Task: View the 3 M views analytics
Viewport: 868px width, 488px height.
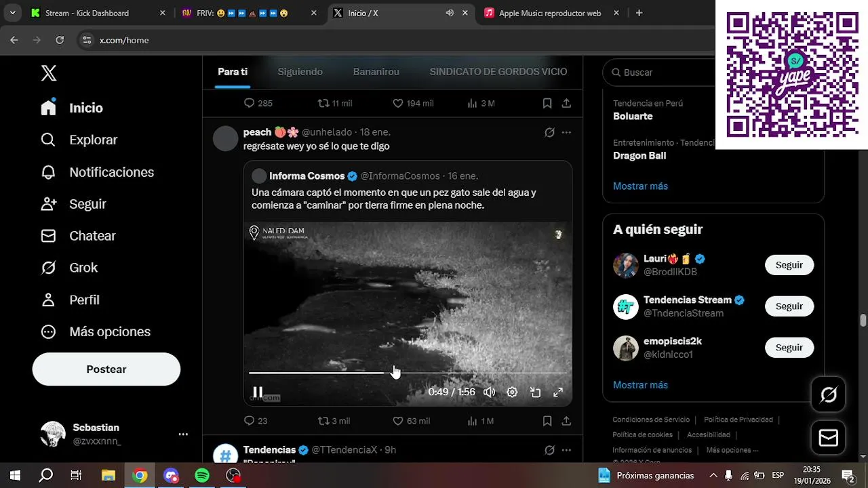Action: click(x=481, y=103)
